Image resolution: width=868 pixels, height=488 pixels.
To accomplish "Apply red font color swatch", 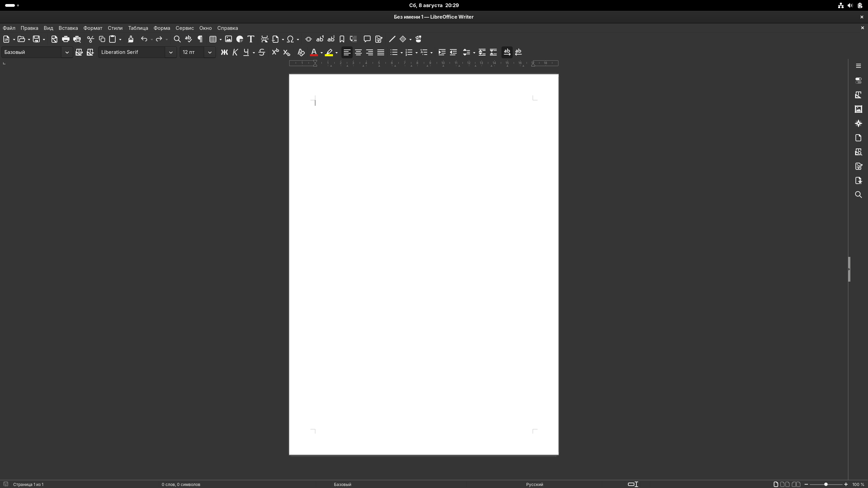I will pyautogui.click(x=314, y=53).
